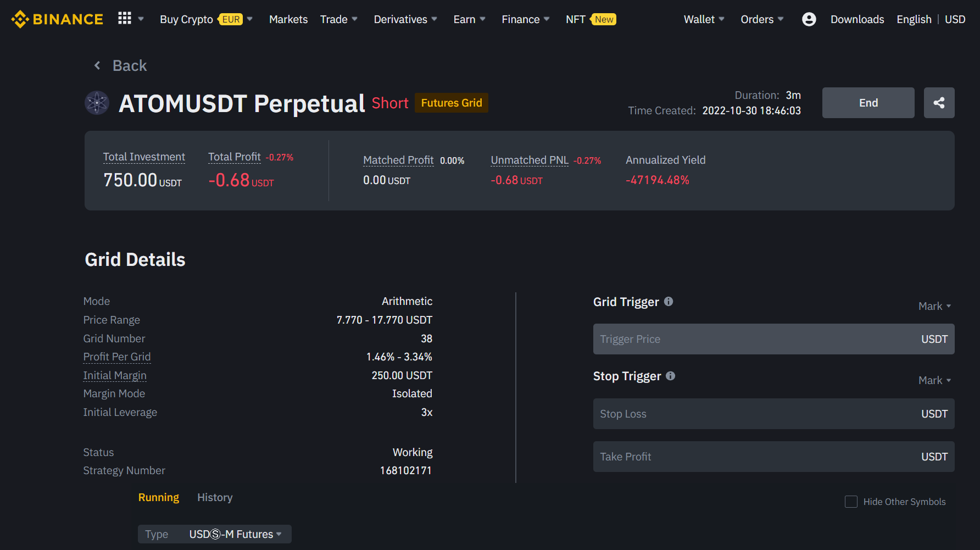980x550 pixels.
Task: Click the Back arrow chevron
Action: coord(97,65)
